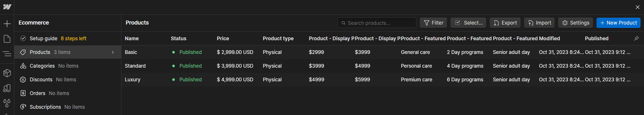
Task: Open the Style selectors droplets icon
Action: 7,103
